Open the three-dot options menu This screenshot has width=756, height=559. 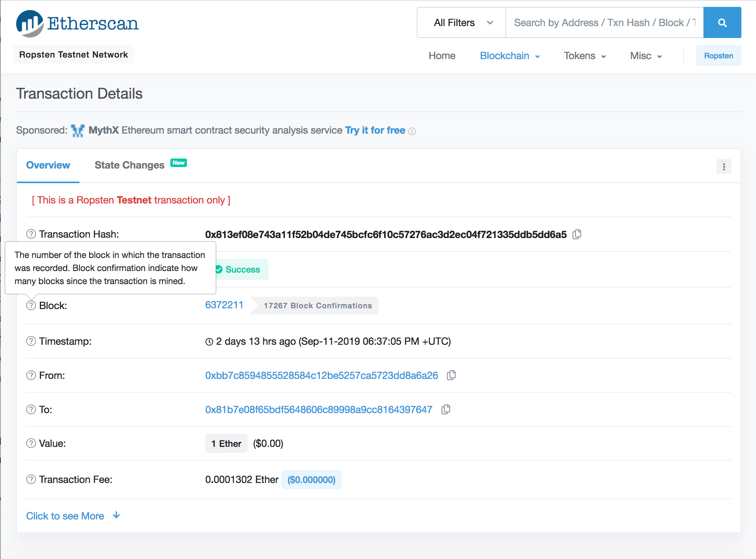point(724,167)
